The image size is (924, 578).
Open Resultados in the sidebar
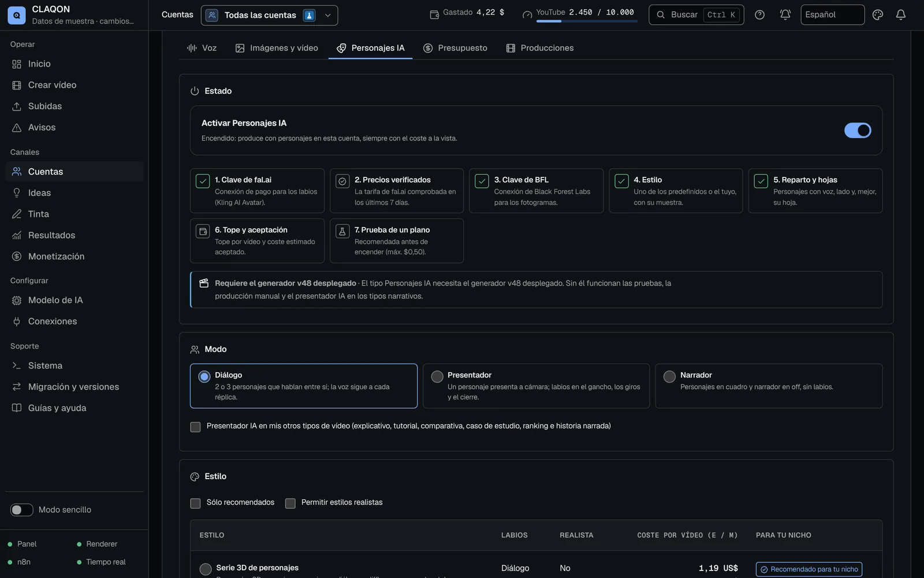click(74, 235)
